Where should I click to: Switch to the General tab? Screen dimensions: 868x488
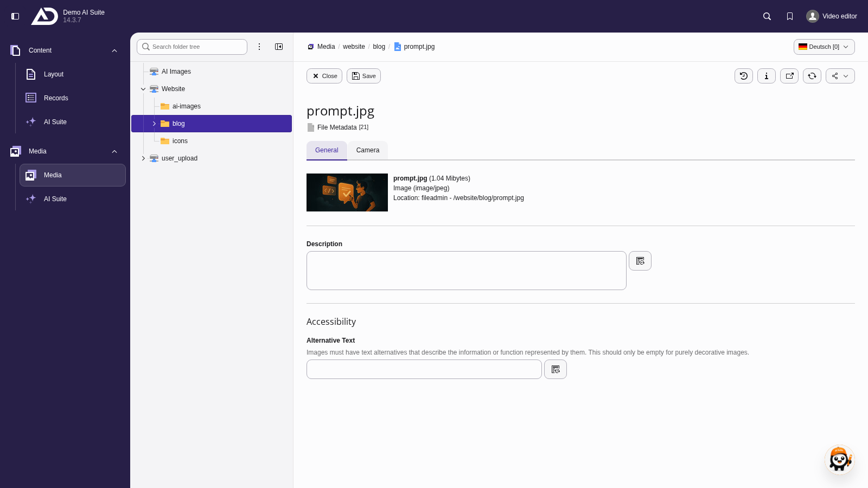coord(327,150)
